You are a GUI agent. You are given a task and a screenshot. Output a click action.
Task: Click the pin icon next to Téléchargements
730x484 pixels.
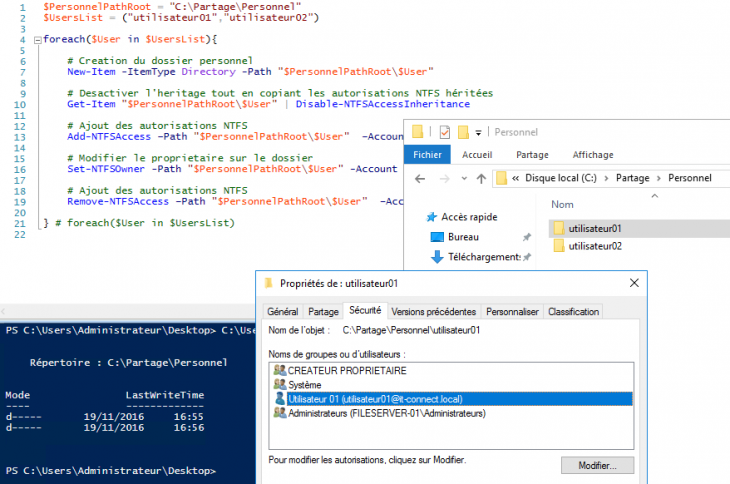527,257
